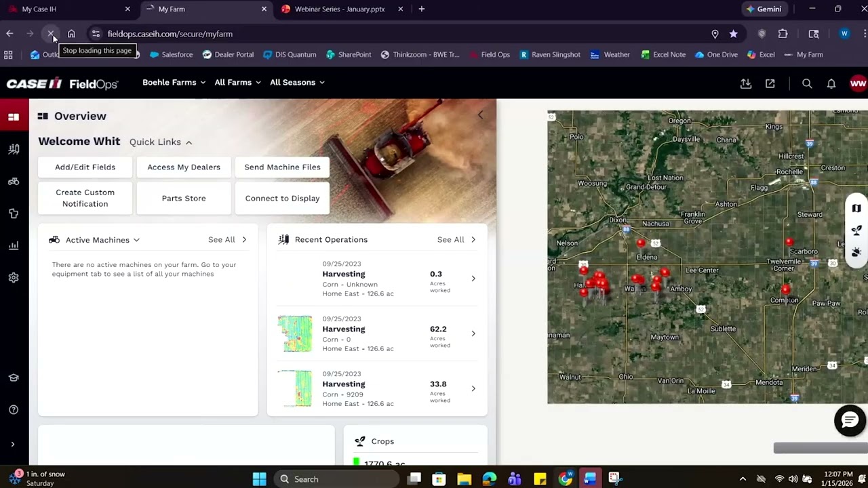Click the red field pin near Scarboro
The height and width of the screenshot is (488, 868).
(x=789, y=242)
